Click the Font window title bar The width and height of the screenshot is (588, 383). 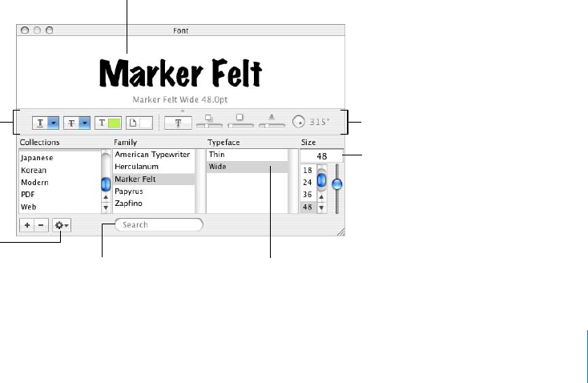[x=181, y=30]
